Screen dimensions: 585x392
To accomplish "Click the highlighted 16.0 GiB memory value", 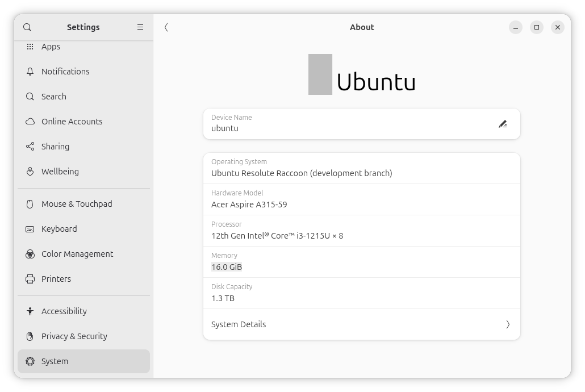I will (x=227, y=267).
